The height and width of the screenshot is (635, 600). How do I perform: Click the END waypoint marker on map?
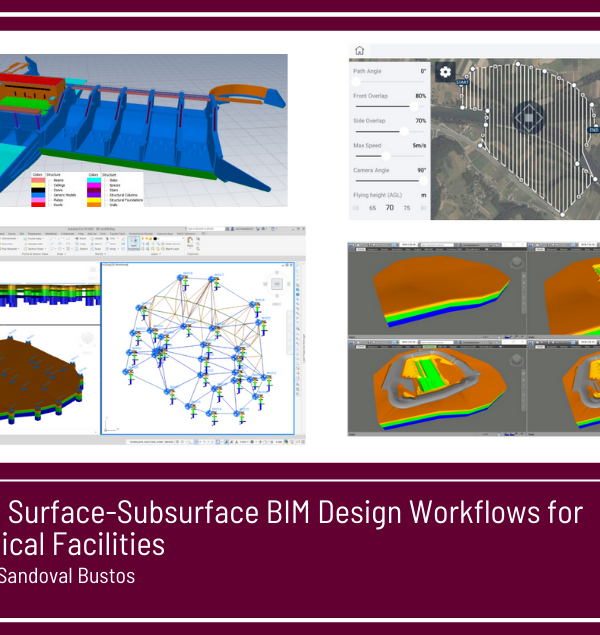[593, 130]
